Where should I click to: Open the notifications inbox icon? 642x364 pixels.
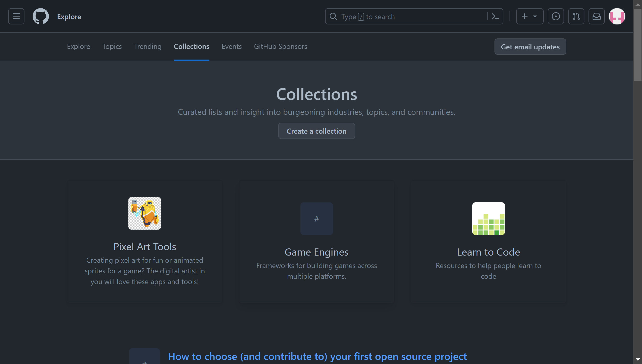tap(596, 17)
